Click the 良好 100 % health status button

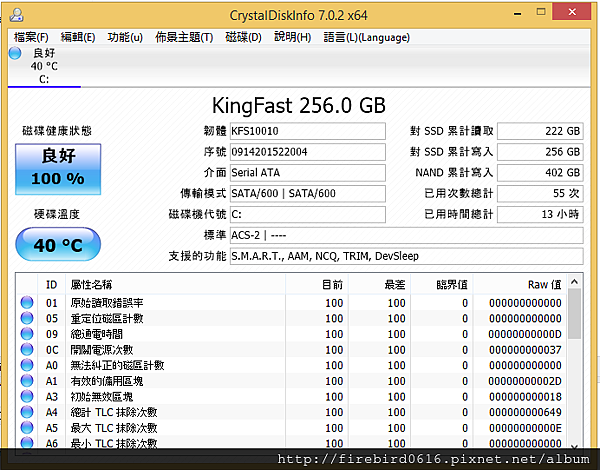coord(58,169)
